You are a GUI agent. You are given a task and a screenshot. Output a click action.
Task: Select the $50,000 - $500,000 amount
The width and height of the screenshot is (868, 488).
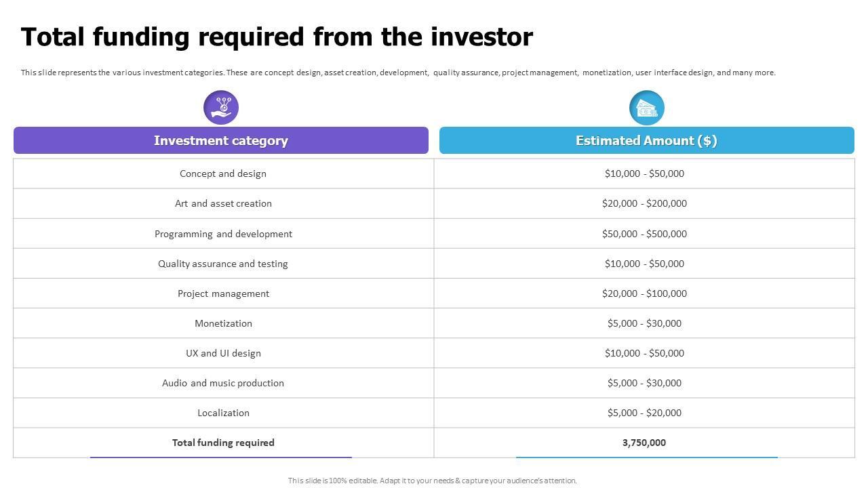tap(644, 234)
